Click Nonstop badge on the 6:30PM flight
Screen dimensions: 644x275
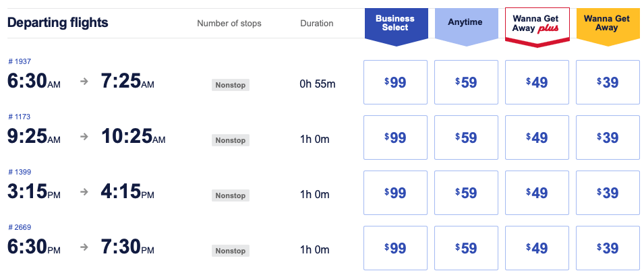click(x=231, y=251)
